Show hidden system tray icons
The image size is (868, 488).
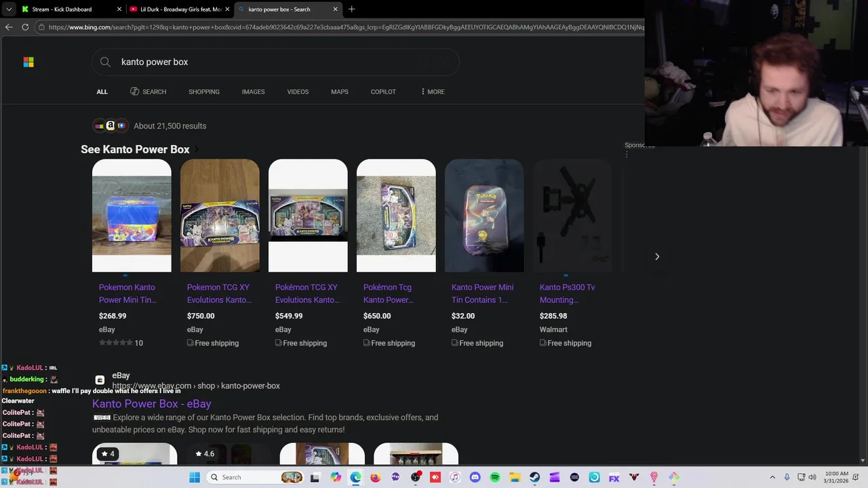pyautogui.click(x=772, y=477)
